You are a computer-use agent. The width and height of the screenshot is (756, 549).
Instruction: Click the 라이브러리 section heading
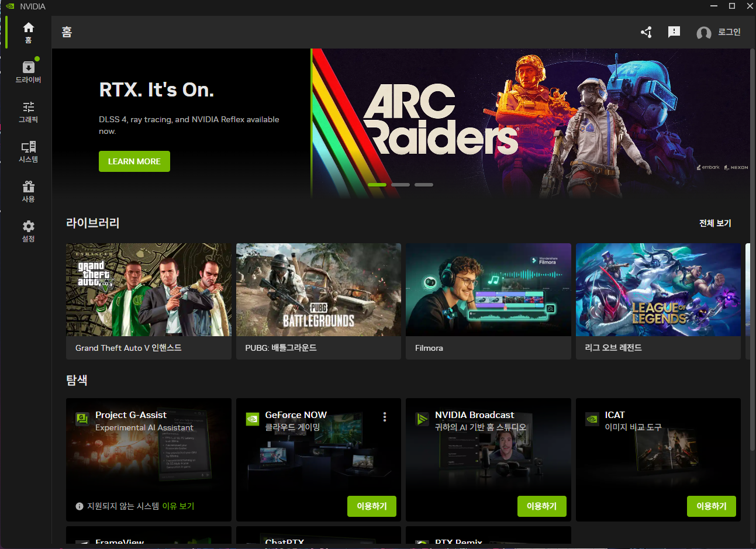(93, 223)
